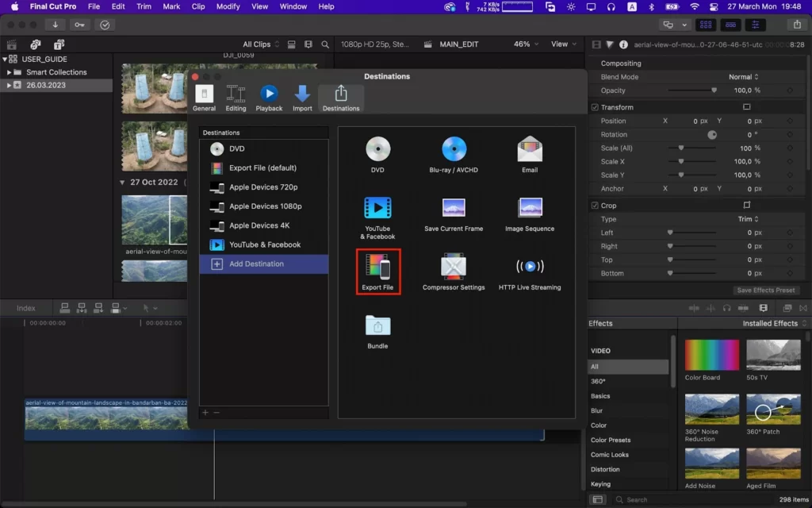Screen dimensions: 812x508
Task: Select YouTube & Facebook icon in grid
Action: (377, 208)
